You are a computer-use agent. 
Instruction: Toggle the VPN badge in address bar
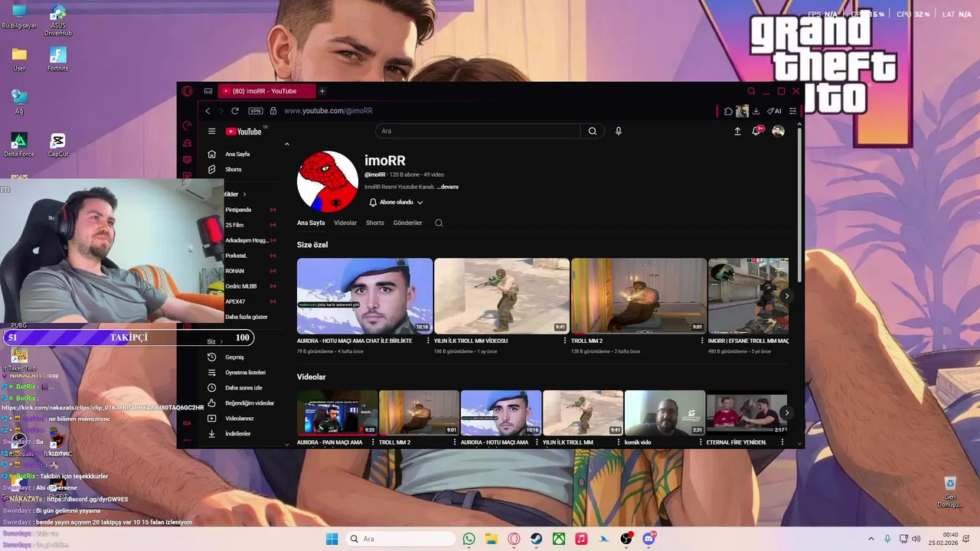click(x=256, y=111)
